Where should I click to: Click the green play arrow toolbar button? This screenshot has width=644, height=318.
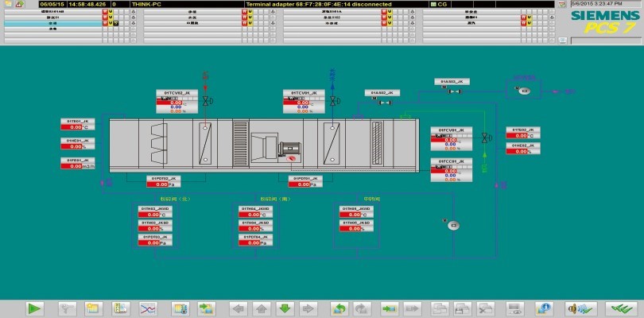[x=34, y=308]
